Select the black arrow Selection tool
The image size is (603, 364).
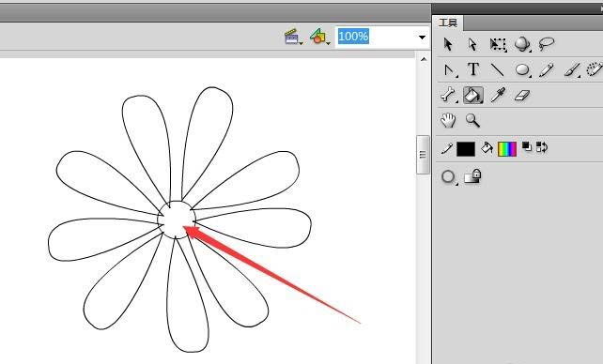point(448,44)
